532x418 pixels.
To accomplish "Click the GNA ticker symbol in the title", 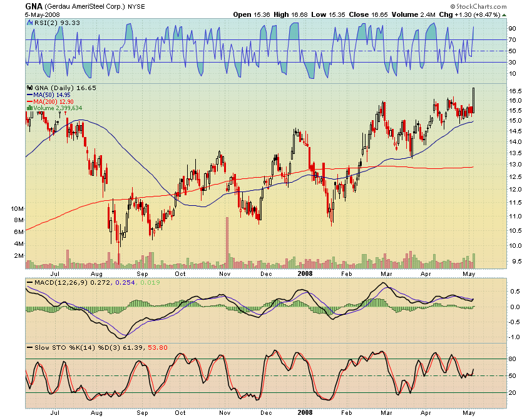I will (34, 6).
